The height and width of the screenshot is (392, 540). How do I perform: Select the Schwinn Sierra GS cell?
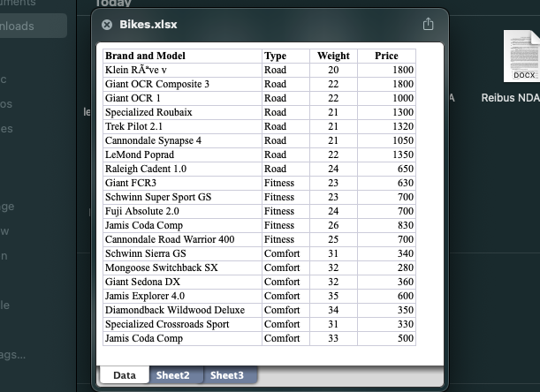tap(183, 253)
